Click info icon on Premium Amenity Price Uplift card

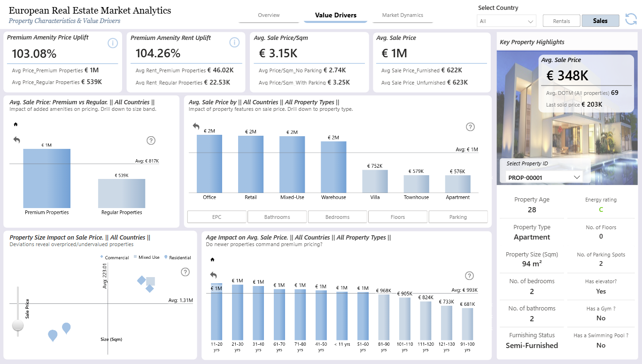point(113,43)
